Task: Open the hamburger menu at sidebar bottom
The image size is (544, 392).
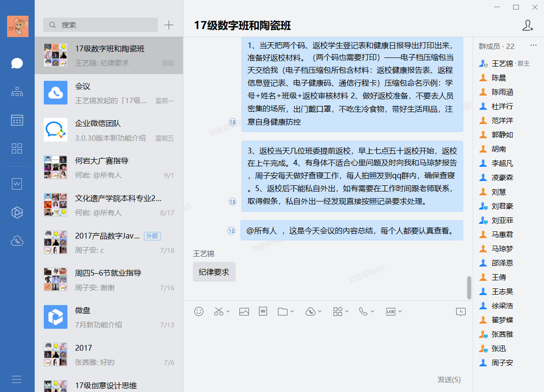Action: tap(17, 379)
